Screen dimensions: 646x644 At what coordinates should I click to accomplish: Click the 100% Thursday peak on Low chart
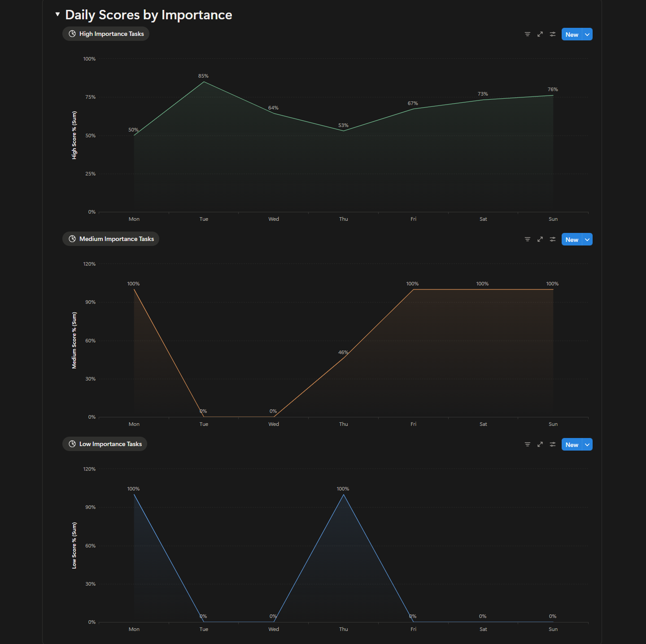[x=343, y=495]
